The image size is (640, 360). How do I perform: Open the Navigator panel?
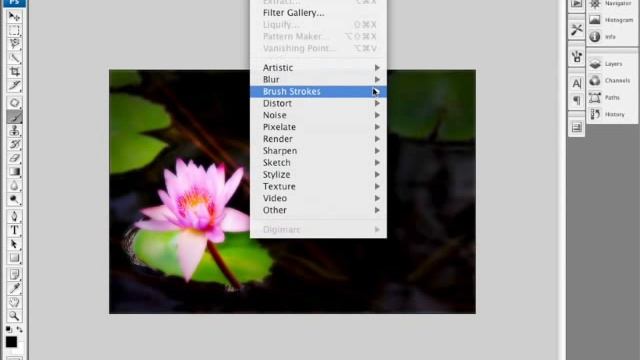coord(611,4)
